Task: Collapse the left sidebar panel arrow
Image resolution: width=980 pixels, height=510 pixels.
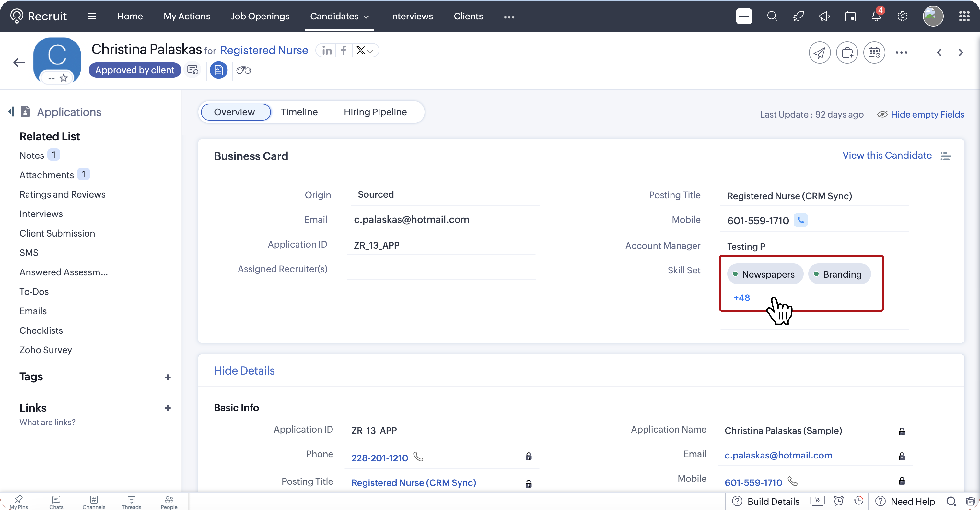Action: point(11,112)
